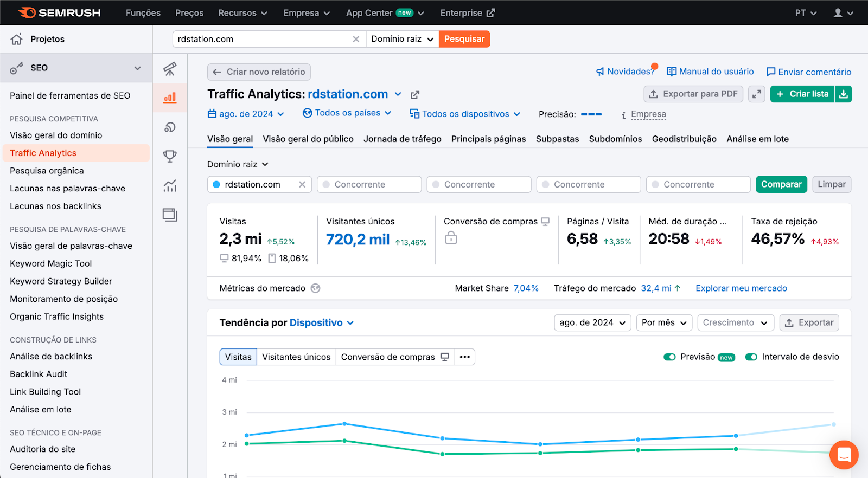The image size is (868, 478).
Task: Click the lock icon under Conversão de compras
Action: point(451,238)
